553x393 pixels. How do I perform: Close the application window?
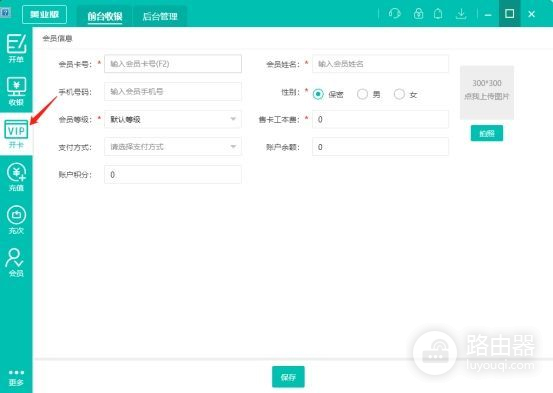[x=531, y=14]
